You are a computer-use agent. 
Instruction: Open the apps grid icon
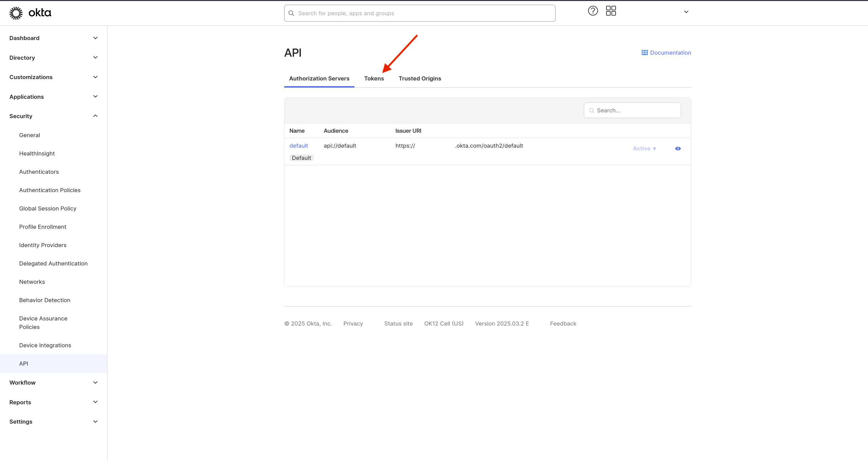[611, 11]
